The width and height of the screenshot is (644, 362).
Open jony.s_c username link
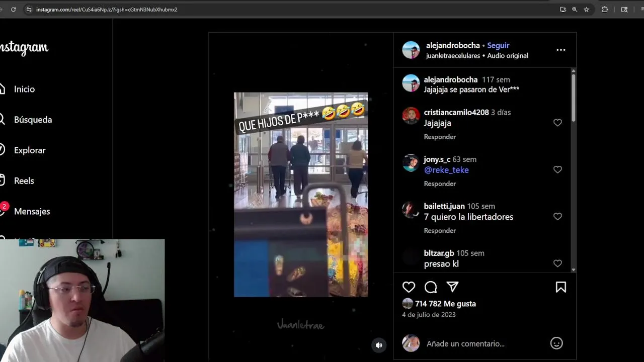point(437,159)
